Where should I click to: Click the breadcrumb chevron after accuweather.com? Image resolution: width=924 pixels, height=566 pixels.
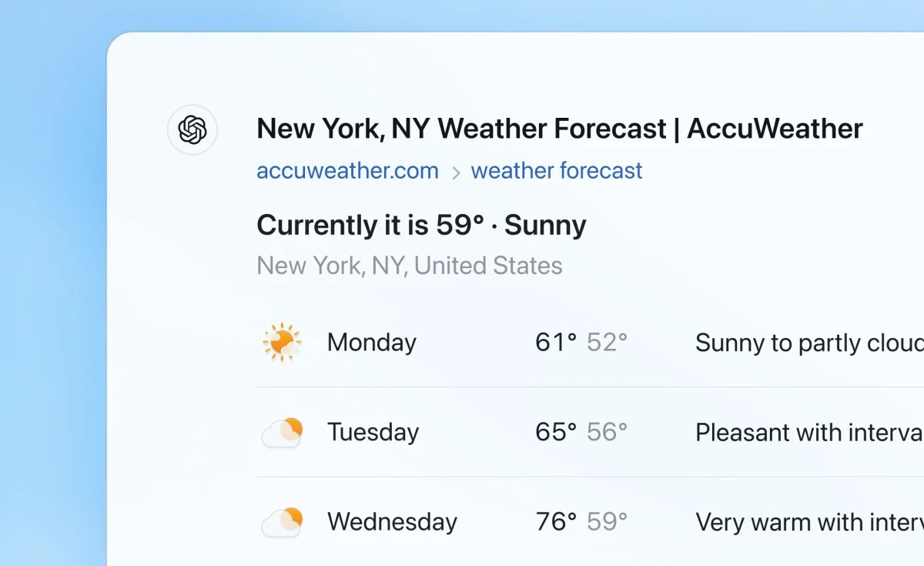click(455, 172)
